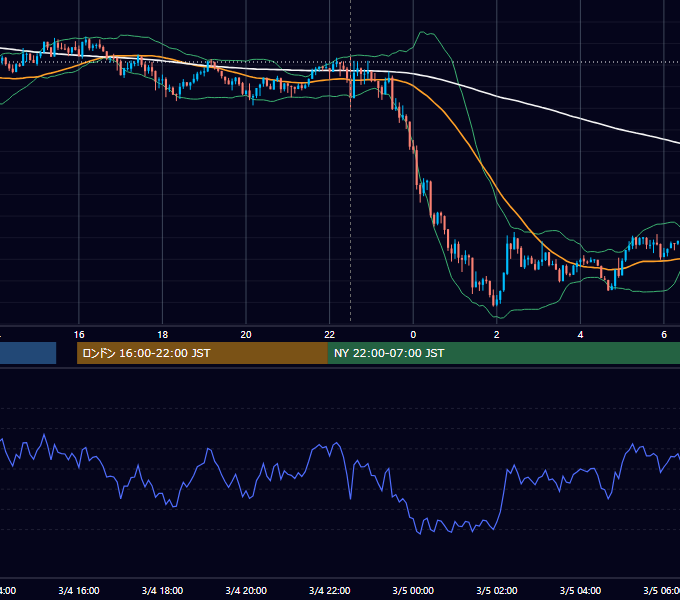Click the hour label 4 on price chart axis
This screenshot has width=680, height=600.
(580, 335)
